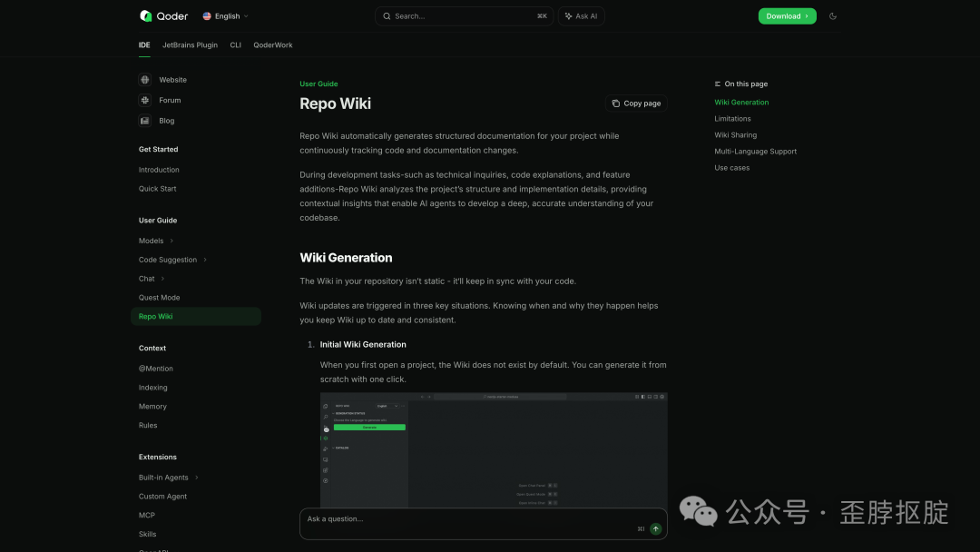Click the search magnifier in the search bar

tap(386, 15)
